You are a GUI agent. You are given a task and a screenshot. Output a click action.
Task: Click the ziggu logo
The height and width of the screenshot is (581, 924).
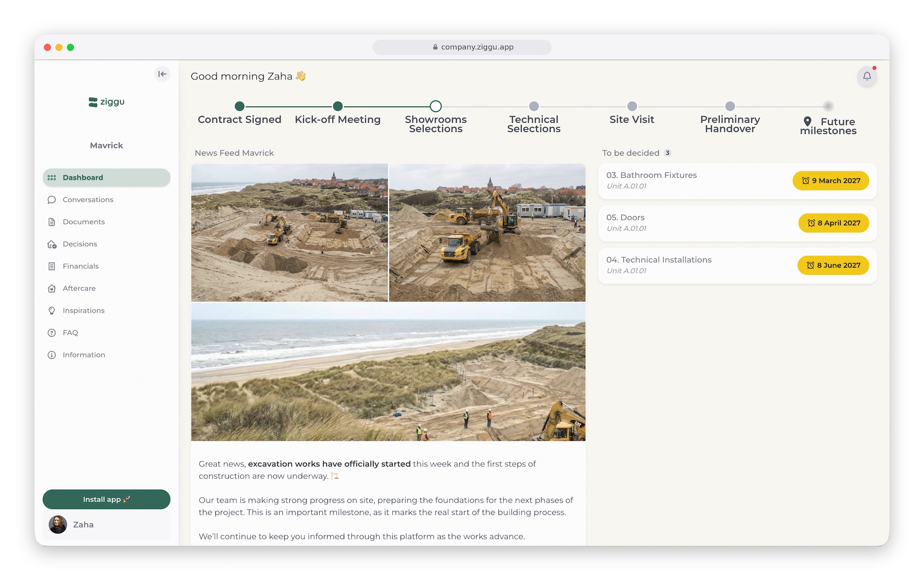(107, 102)
